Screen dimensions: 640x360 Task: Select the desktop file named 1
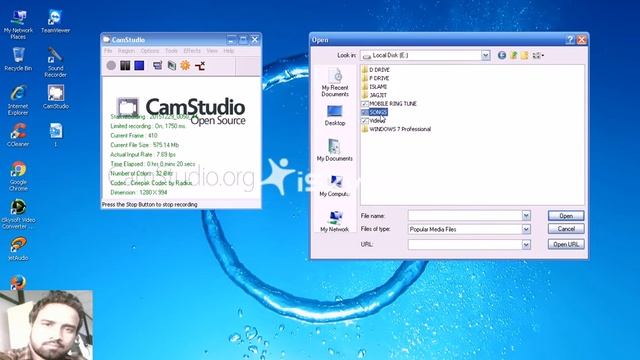pos(56,135)
